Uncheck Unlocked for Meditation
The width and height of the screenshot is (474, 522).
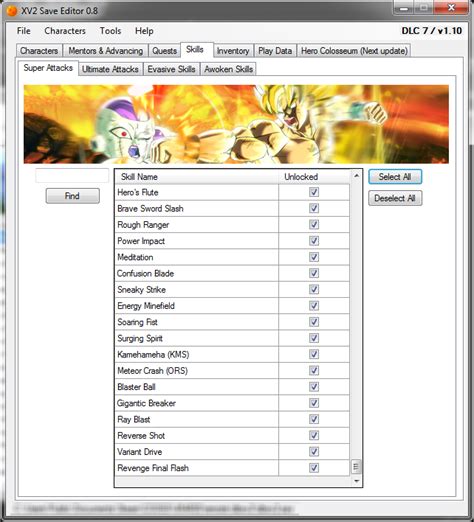pyautogui.click(x=314, y=257)
